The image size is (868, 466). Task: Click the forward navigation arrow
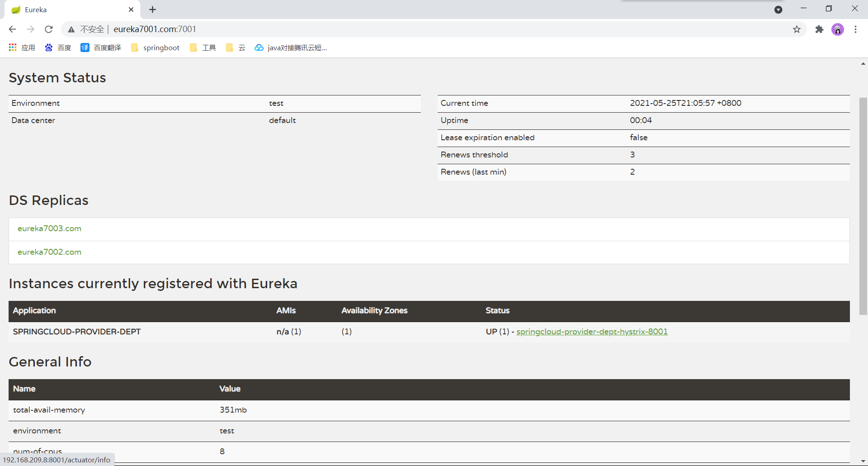30,29
